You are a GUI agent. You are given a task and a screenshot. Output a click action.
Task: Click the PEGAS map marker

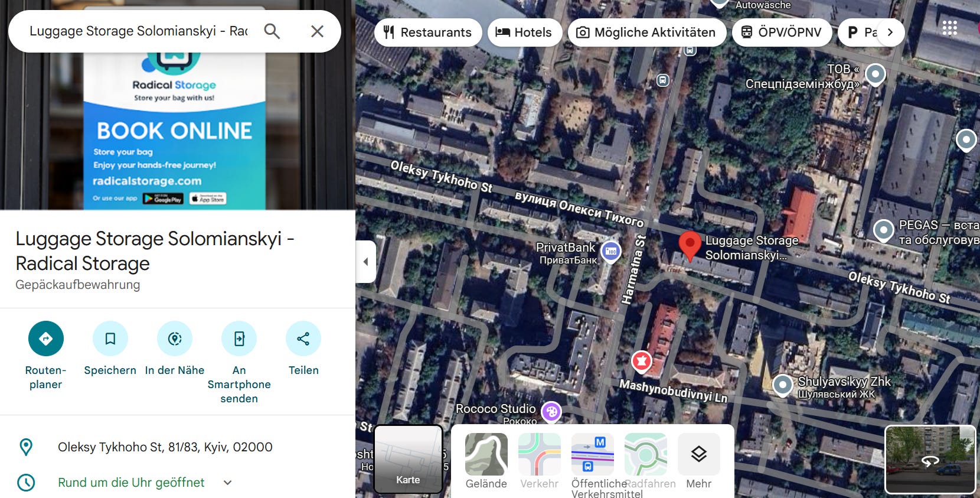883,230
